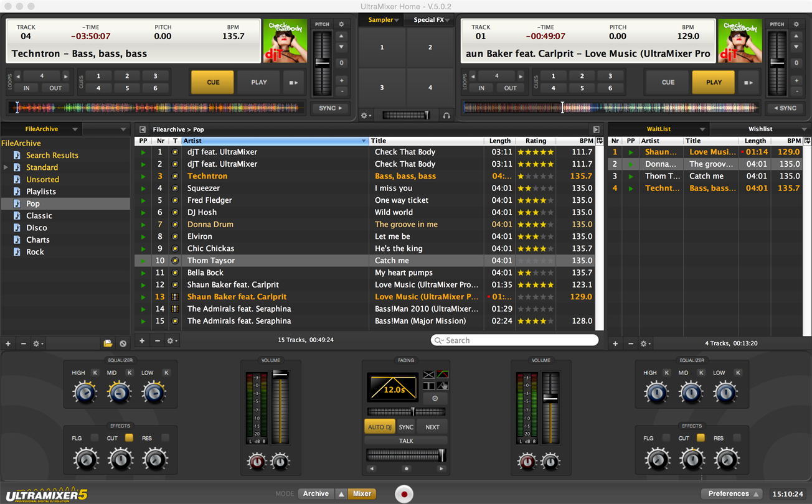Remove track with minus below track list
Image resolution: width=812 pixels, height=504 pixels.
(158, 340)
